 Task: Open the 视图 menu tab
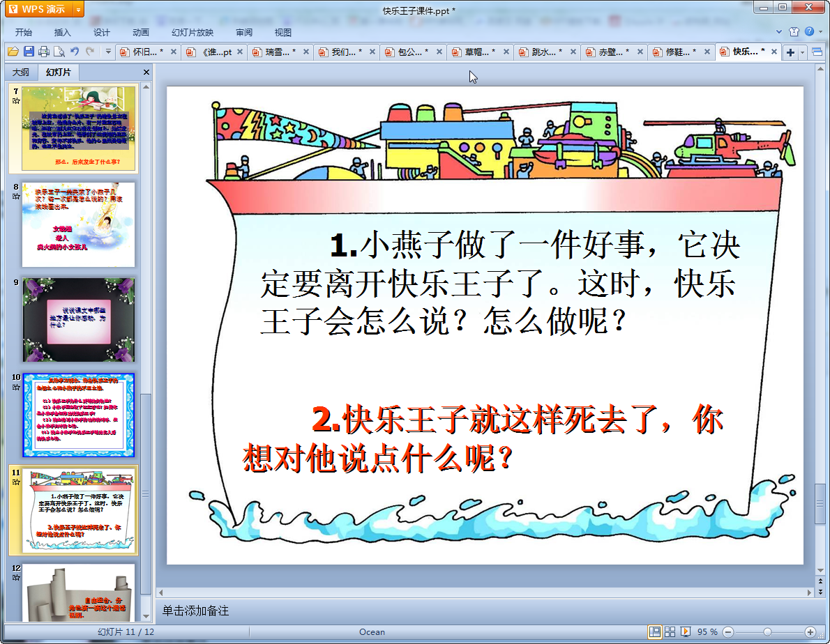point(283,32)
